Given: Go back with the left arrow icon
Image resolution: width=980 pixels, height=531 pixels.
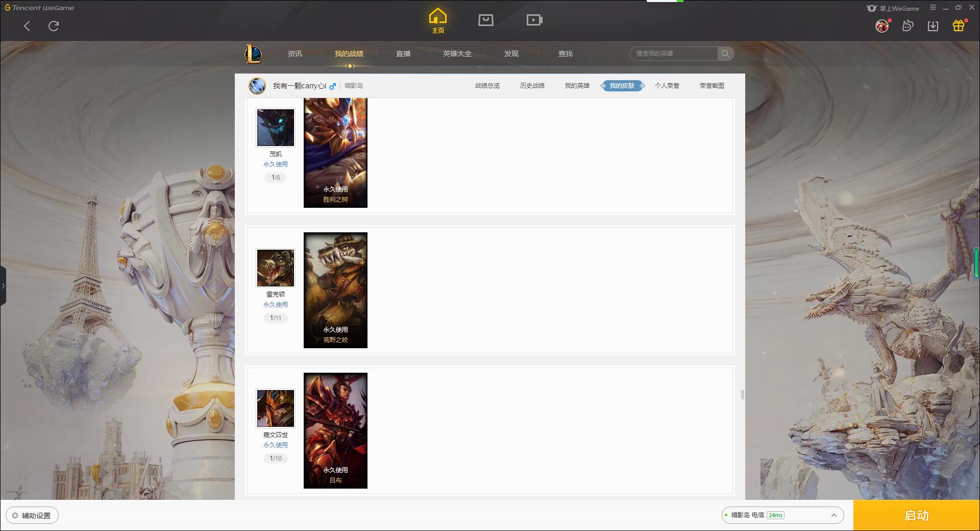Looking at the screenshot, I should point(27,26).
